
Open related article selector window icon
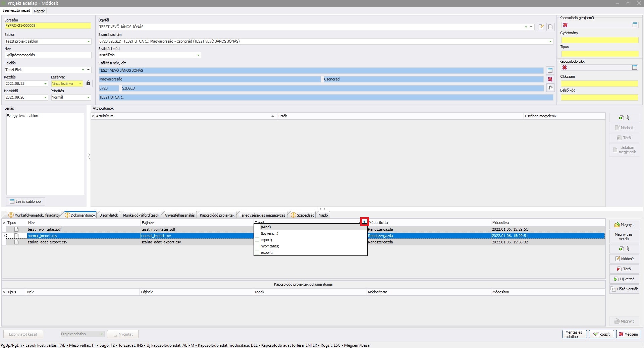point(634,68)
